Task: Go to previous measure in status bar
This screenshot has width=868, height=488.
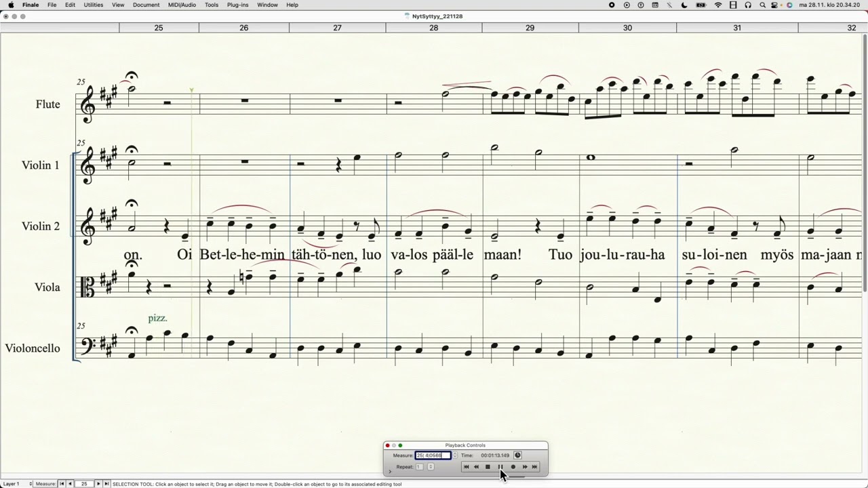Action: click(70, 484)
